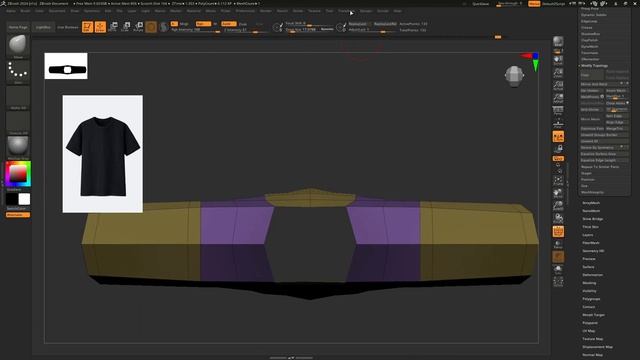The image size is (640, 360).
Task: Click the Lock camera icon
Action: click(558, 148)
